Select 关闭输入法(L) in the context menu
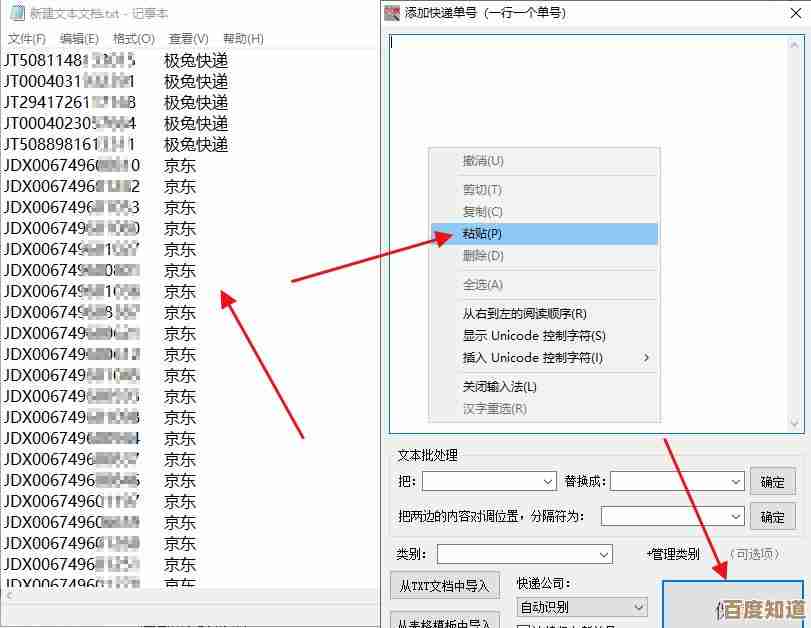This screenshot has height=628, width=811. coord(499,387)
